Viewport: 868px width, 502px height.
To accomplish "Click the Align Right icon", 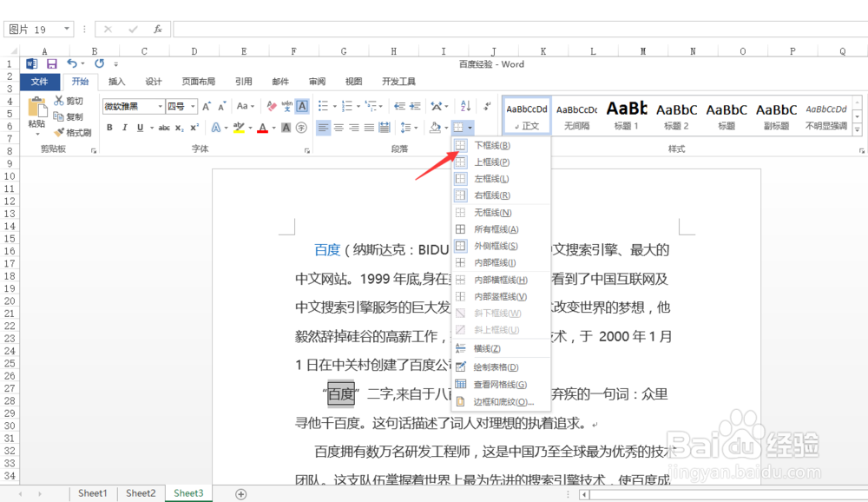I will [x=354, y=128].
